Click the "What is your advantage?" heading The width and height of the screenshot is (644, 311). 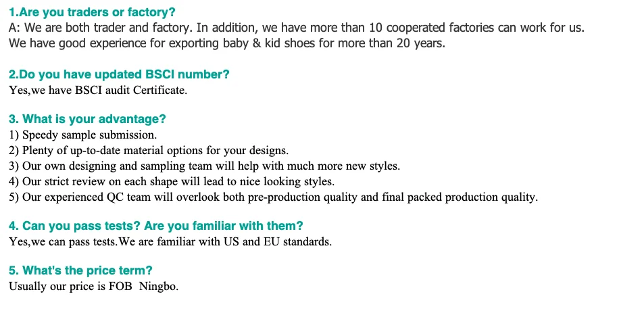coord(87,119)
